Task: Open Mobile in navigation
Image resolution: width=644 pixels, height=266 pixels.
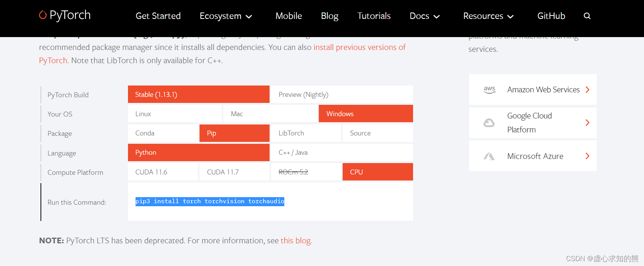Action: 288,16
